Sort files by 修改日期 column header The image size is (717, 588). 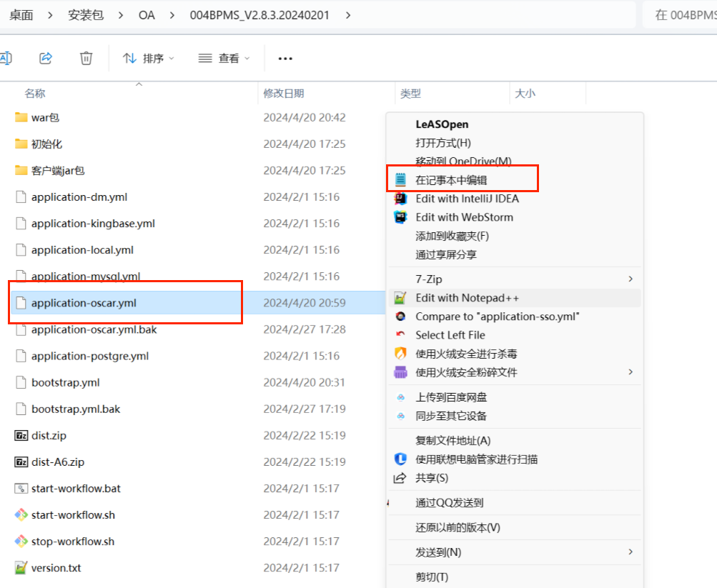[284, 94]
